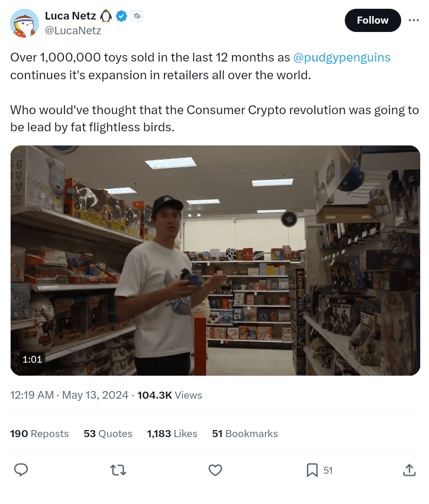Click the small affiliate badge icon

[137, 16]
